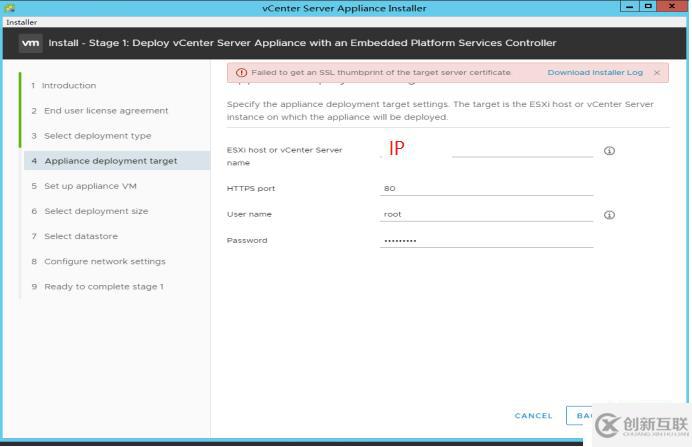Screen dimensions: 692x447
Task: Click the BACK button
Action: point(579,416)
